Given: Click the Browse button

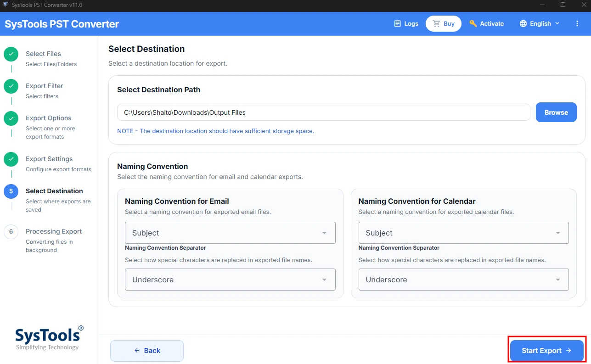Looking at the screenshot, I should 556,112.
